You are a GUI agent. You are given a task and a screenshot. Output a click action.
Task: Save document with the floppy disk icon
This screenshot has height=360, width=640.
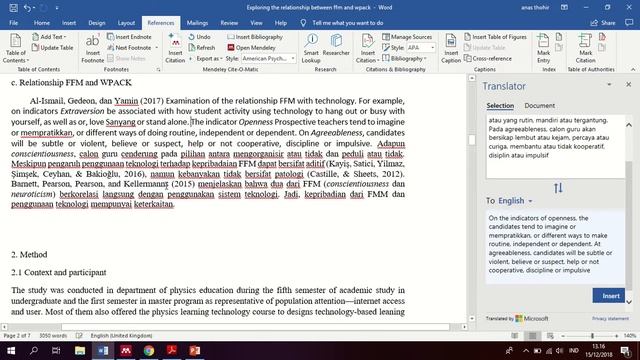point(13,7)
